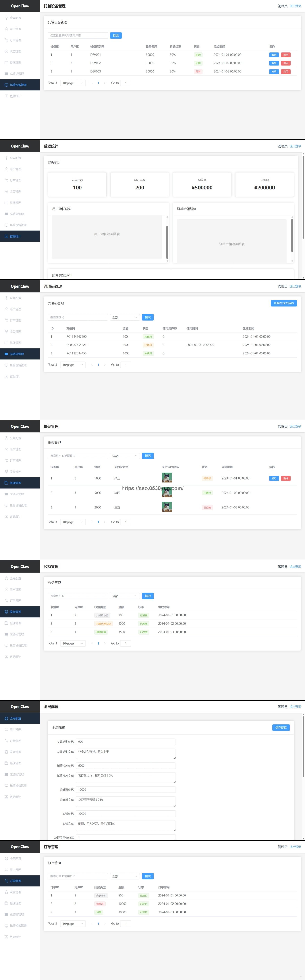Open 10/page size dropdown on 订单管理 page
305x980 pixels.
pyautogui.click(x=73, y=924)
